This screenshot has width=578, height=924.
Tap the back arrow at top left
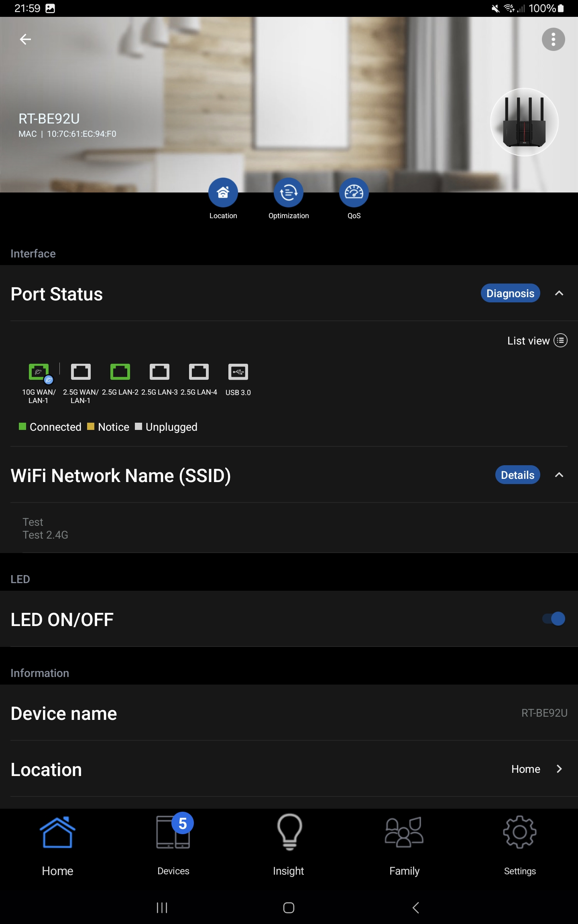point(25,39)
